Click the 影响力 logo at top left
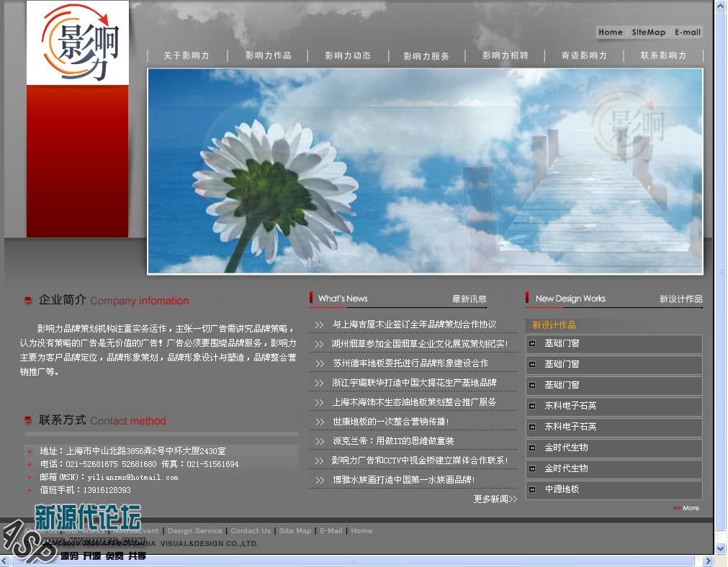The height and width of the screenshot is (567, 728). (78, 42)
